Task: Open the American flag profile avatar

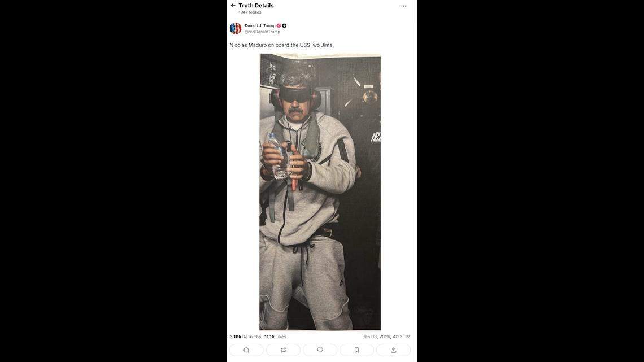Action: pyautogui.click(x=236, y=28)
